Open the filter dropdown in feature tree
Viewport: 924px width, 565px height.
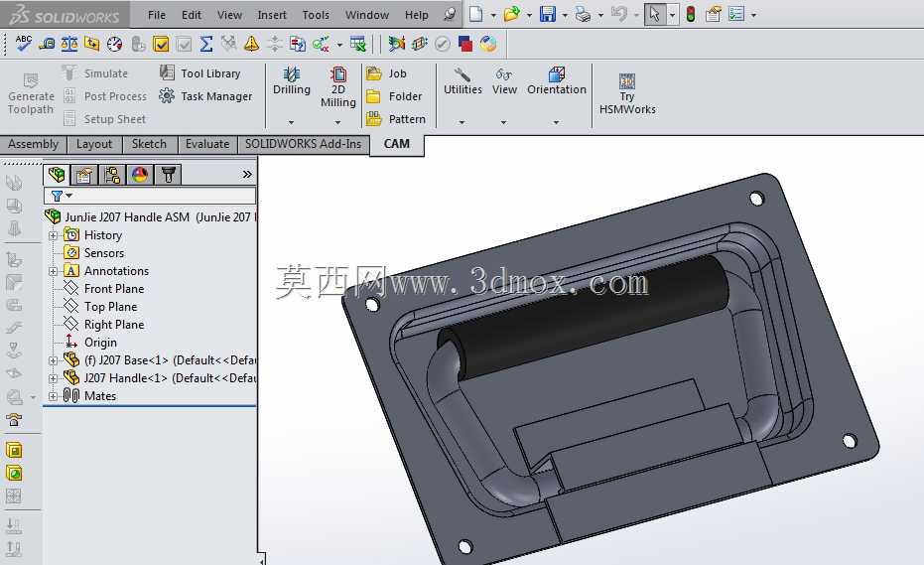pos(68,196)
